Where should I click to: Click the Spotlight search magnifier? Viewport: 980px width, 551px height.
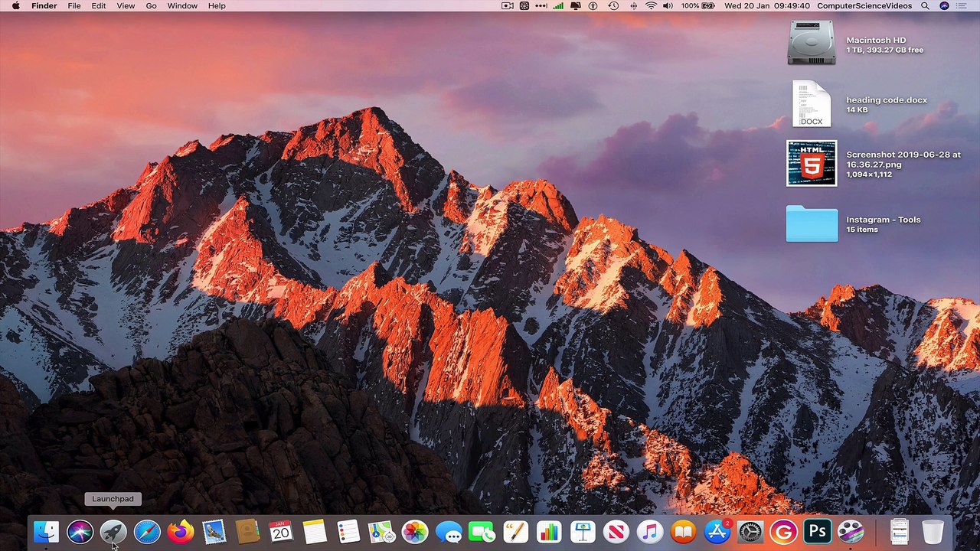pos(925,6)
